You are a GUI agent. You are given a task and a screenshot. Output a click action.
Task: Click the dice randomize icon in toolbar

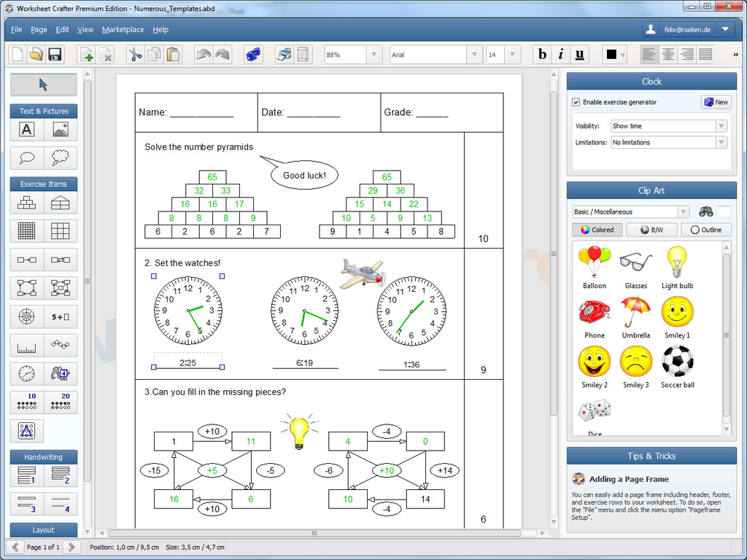coord(252,54)
